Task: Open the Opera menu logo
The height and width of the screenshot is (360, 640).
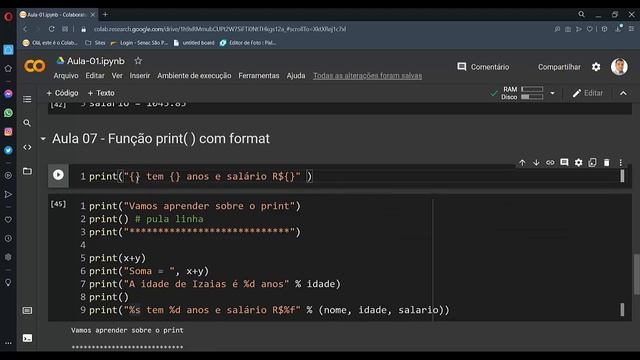Action: coord(8,17)
